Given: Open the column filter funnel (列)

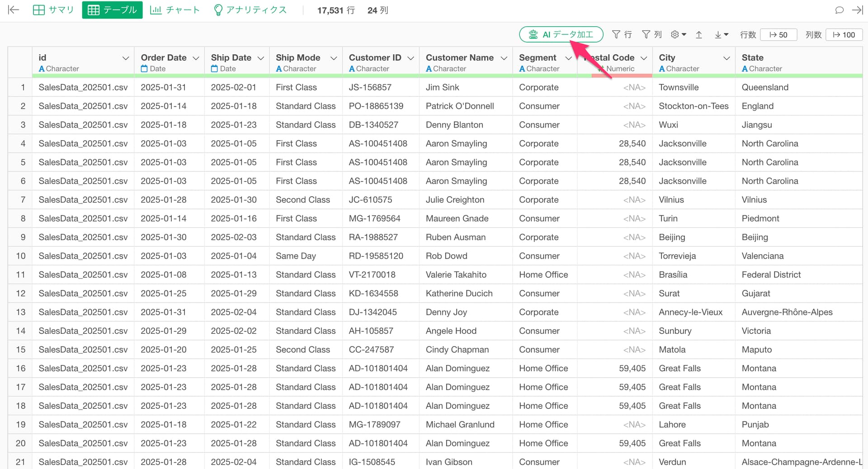Looking at the screenshot, I should (651, 34).
